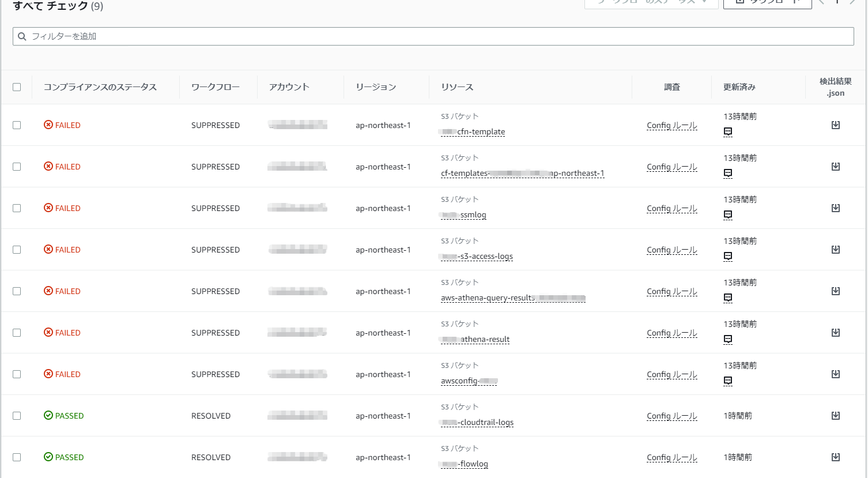Check the awsconfig row checkbox
Screen dimensions: 868x478
17,374
